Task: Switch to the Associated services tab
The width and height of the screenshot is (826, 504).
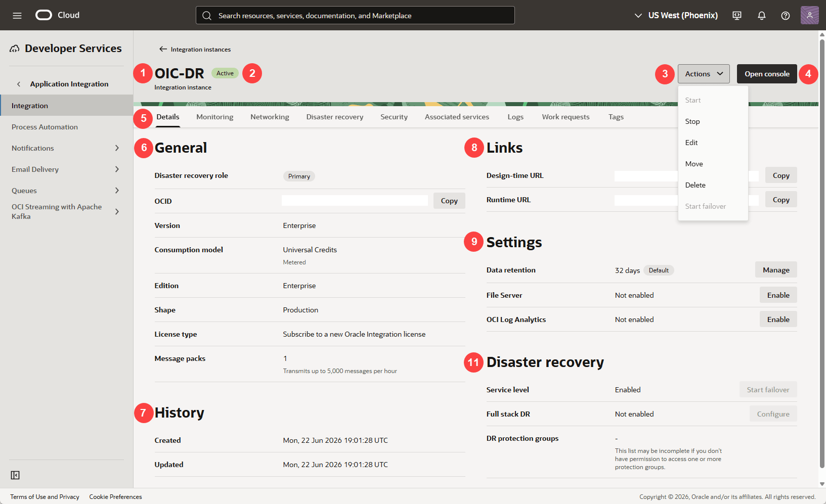Action: point(457,117)
